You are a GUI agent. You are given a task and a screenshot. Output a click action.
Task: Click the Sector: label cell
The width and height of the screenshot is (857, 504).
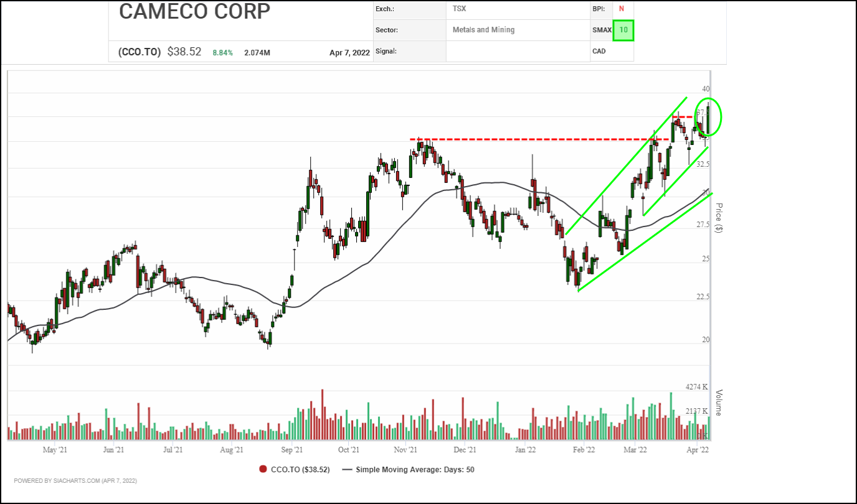pos(409,30)
